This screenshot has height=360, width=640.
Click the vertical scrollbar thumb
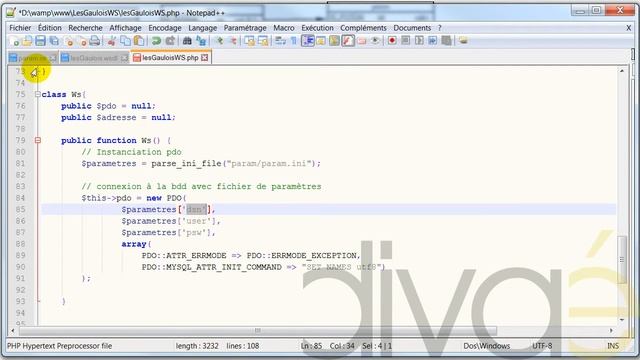point(622,260)
